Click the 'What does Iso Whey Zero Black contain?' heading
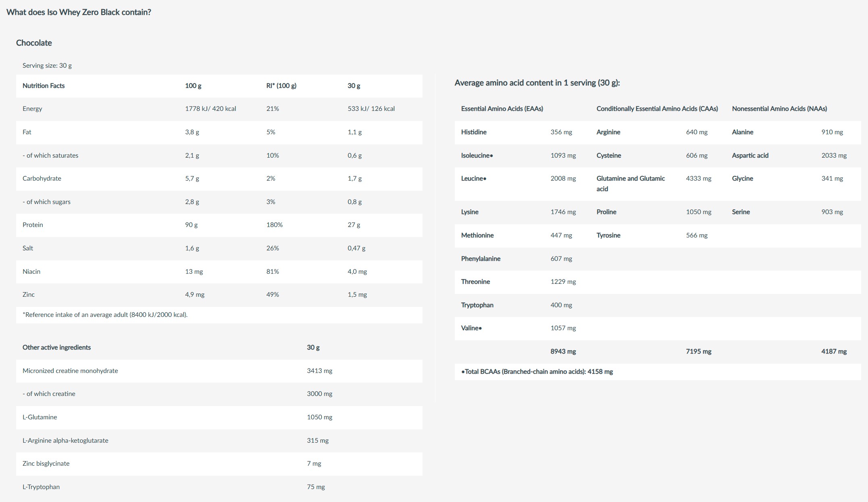This screenshot has height=502, width=868. click(x=79, y=12)
